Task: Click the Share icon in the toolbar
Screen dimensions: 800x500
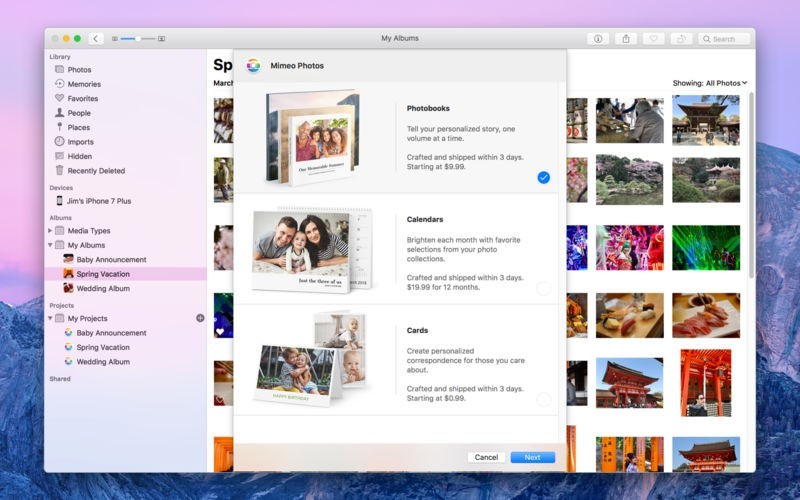Action: (626, 39)
